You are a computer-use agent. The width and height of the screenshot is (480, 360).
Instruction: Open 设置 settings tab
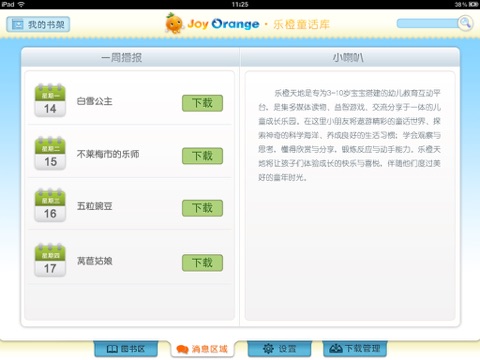pos(279,349)
